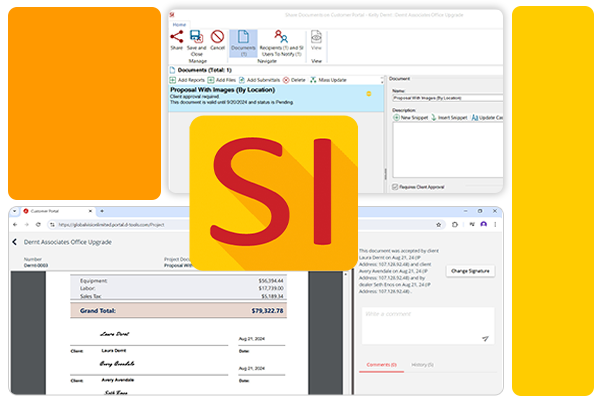The height and width of the screenshot is (400, 600).
Task: Click Delete in the documents toolbar
Action: click(294, 79)
